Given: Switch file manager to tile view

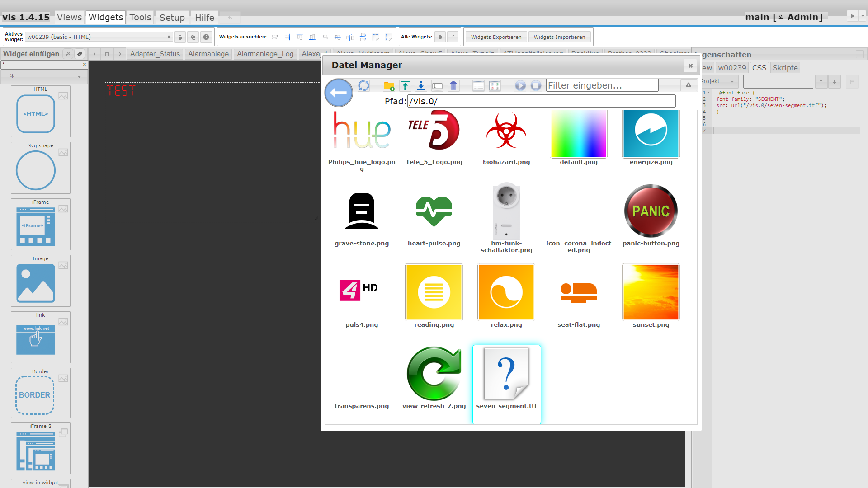Looking at the screenshot, I should click(x=495, y=85).
